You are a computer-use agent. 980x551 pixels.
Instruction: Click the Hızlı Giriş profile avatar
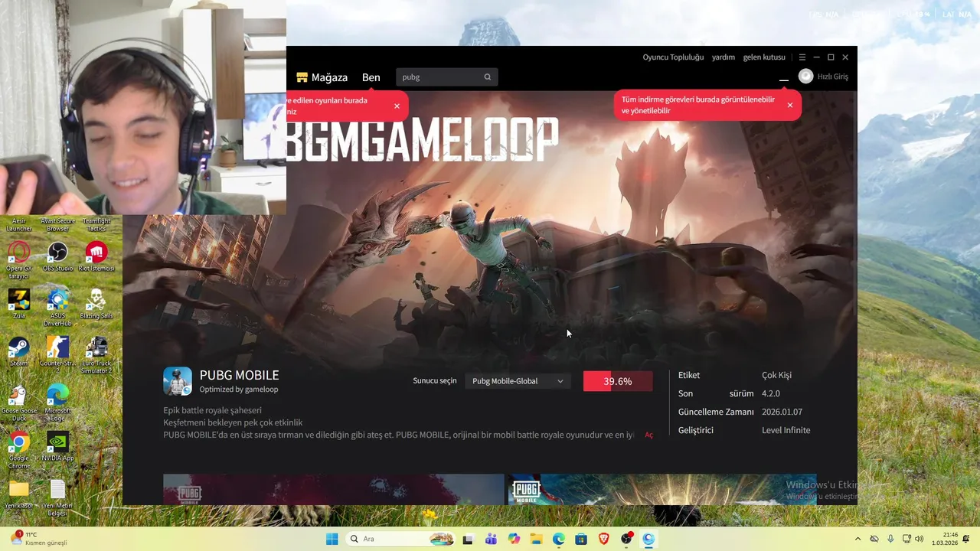pos(805,77)
